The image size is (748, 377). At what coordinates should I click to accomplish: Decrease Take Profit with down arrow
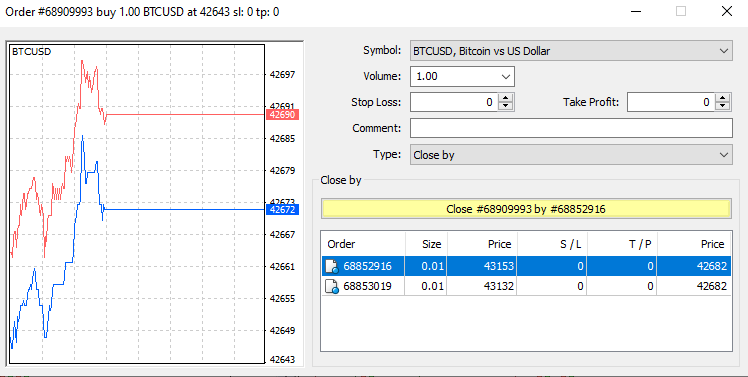[x=723, y=106]
